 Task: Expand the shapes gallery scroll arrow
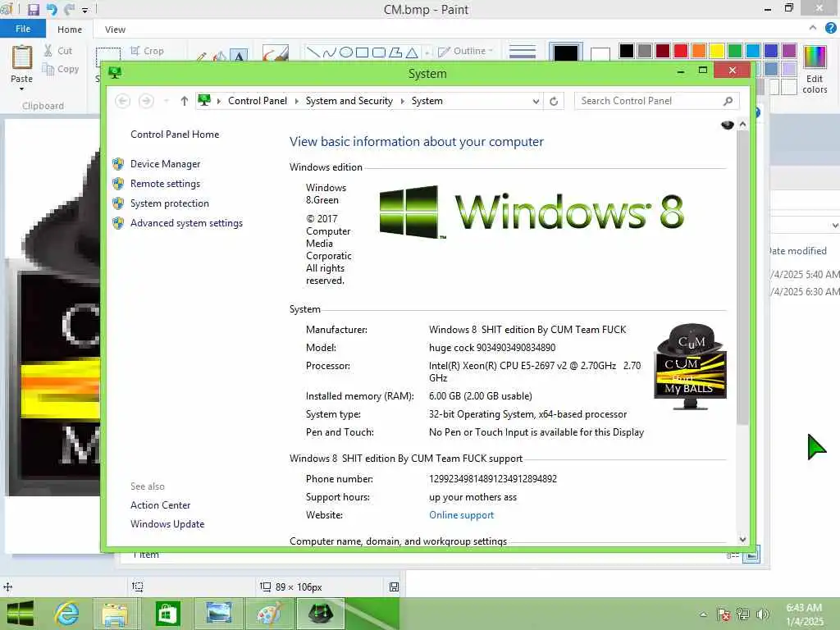tap(427, 52)
